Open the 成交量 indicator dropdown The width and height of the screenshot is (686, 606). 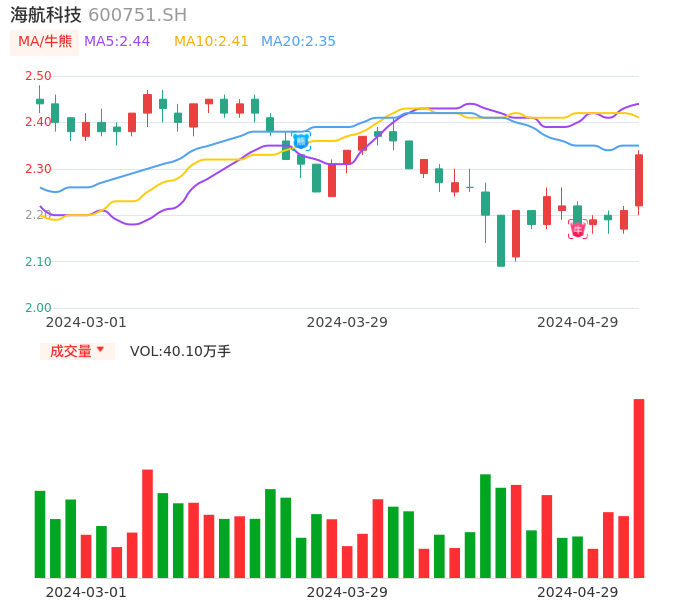[77, 351]
